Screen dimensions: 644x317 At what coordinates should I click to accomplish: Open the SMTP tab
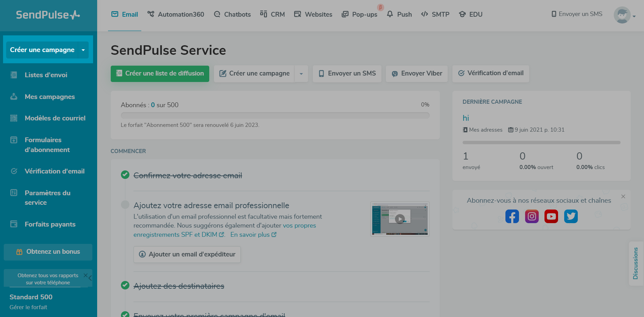(435, 14)
